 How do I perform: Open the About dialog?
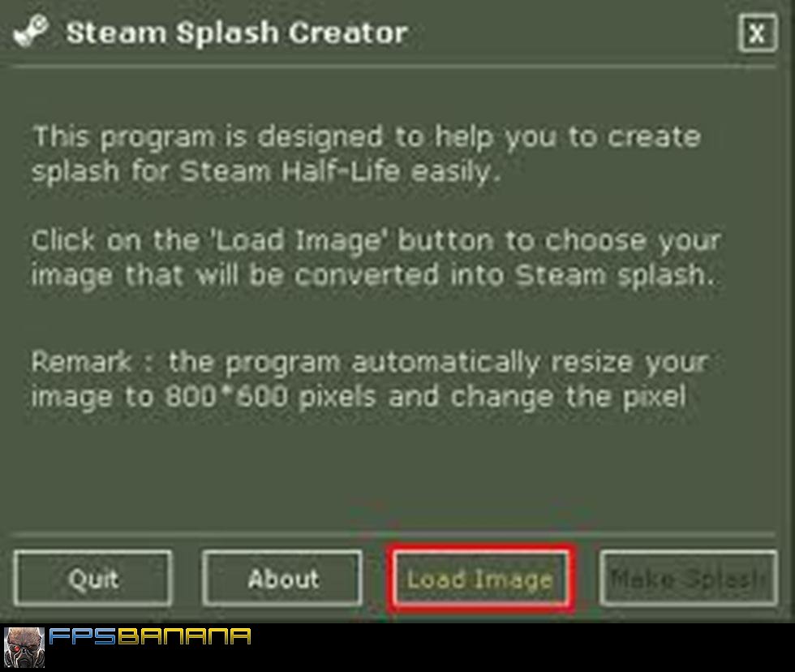point(282,578)
